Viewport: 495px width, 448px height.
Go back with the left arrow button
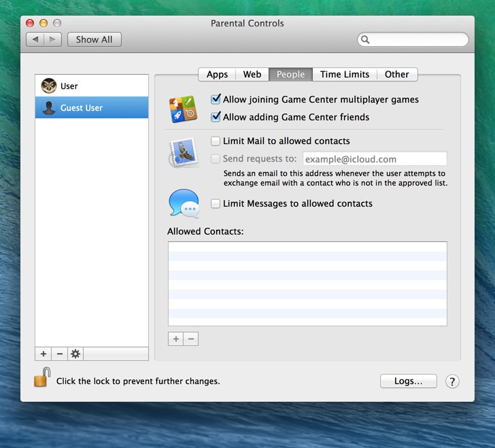(35, 39)
